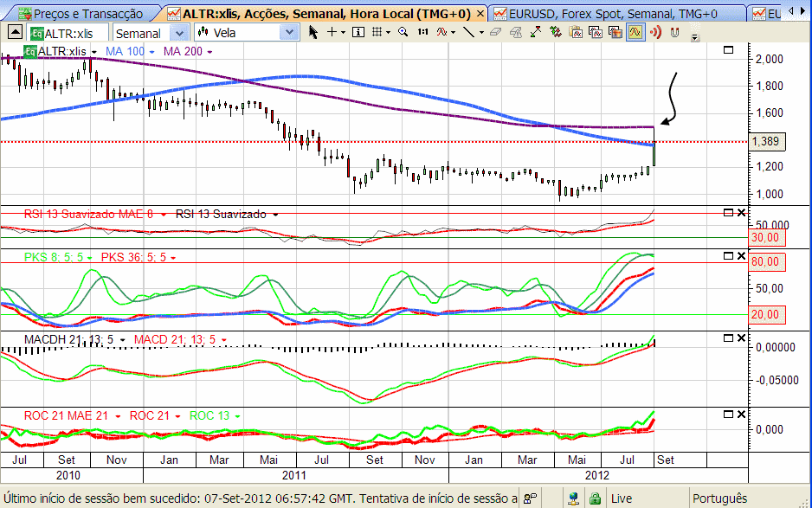Image resolution: width=812 pixels, height=508 pixels.
Task: Toggle the highlighted wave chart button
Action: [x=635, y=33]
